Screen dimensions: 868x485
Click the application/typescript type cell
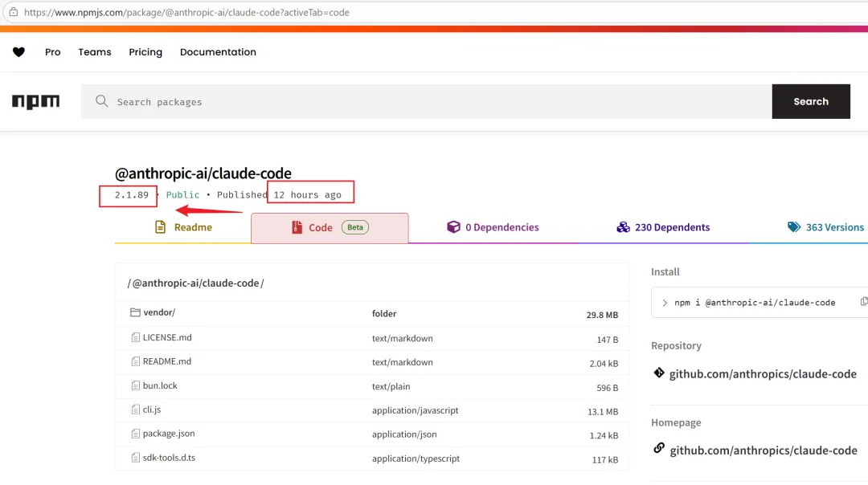[416, 459]
